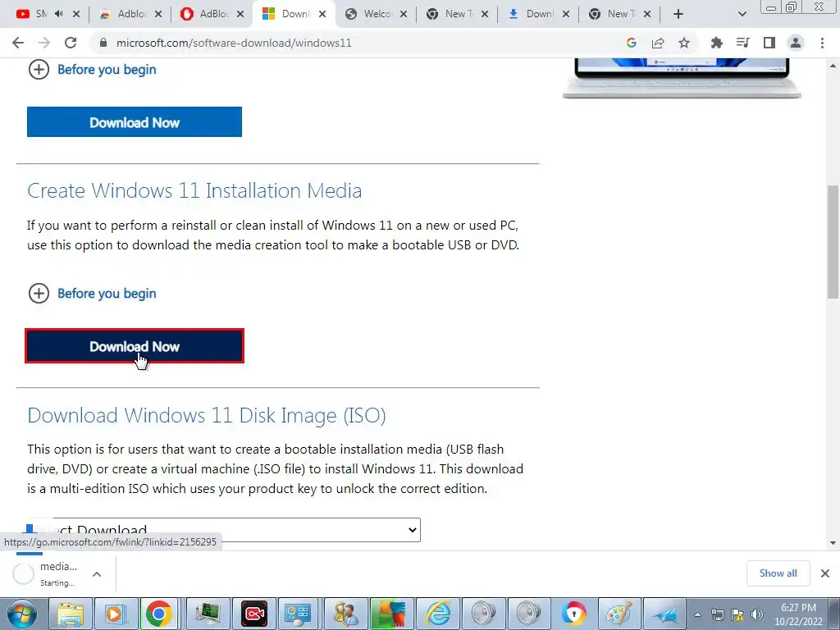Click the system tray volume icon

[757, 614]
